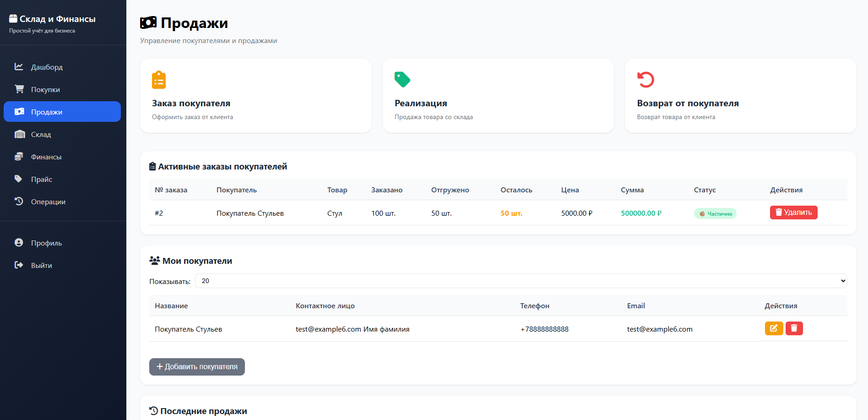Viewport: 868px width, 420px height.
Task: Log out using Выйти link
Action: pos(41,265)
